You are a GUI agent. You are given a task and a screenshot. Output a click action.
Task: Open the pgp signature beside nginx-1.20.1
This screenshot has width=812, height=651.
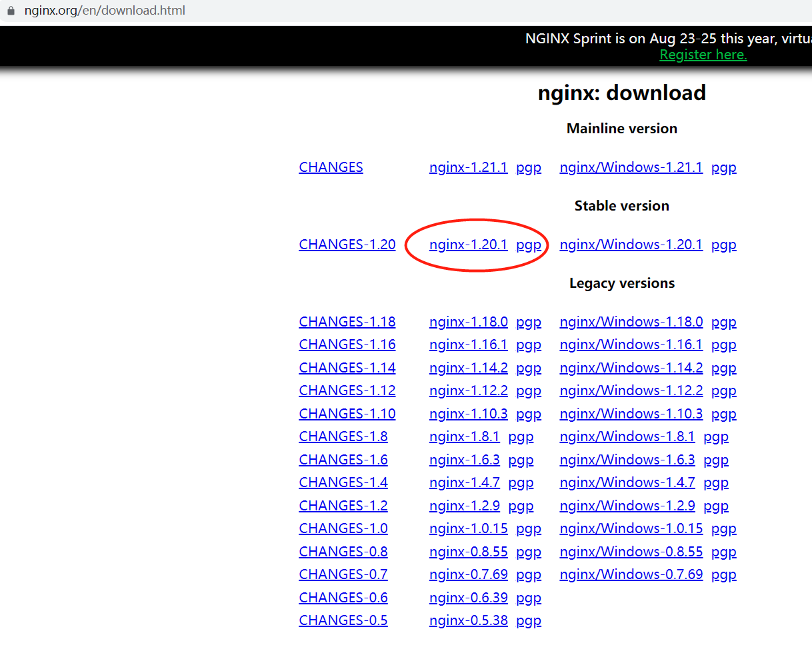click(529, 245)
